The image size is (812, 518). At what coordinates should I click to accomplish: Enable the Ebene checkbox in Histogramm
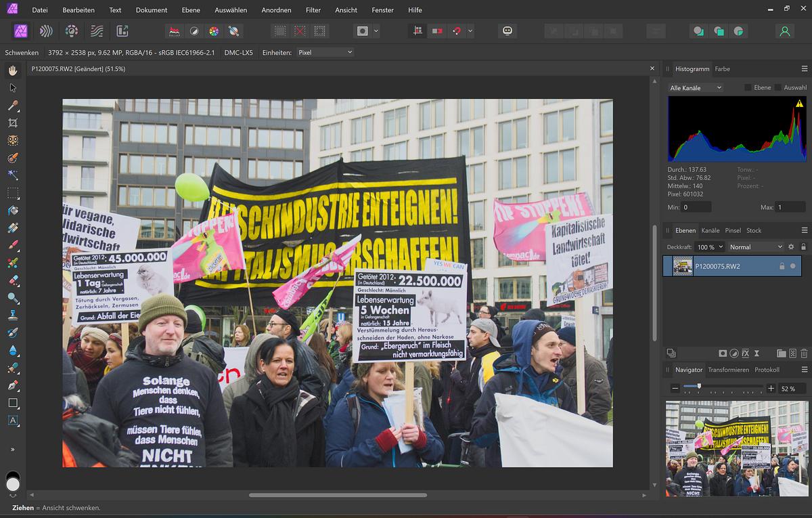pos(748,88)
